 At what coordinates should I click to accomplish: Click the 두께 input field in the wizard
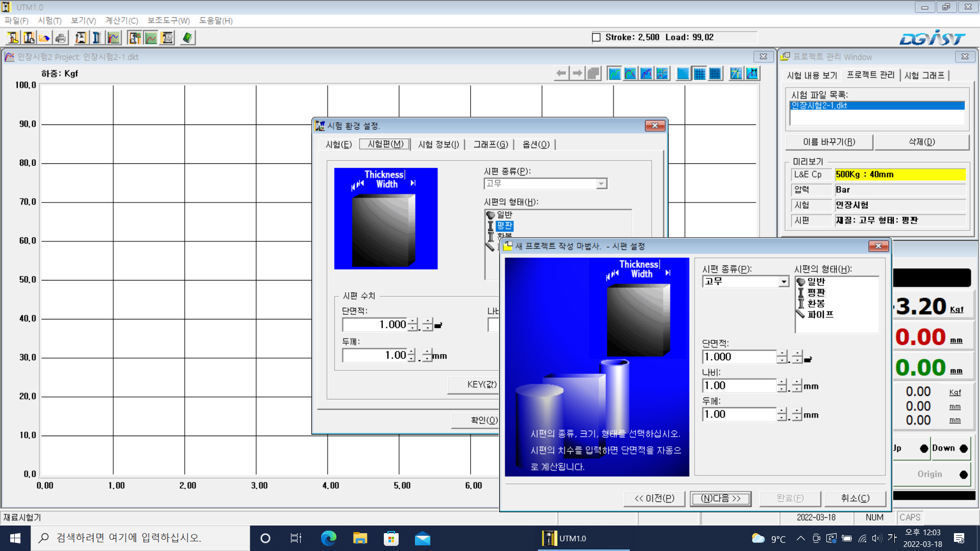[739, 414]
